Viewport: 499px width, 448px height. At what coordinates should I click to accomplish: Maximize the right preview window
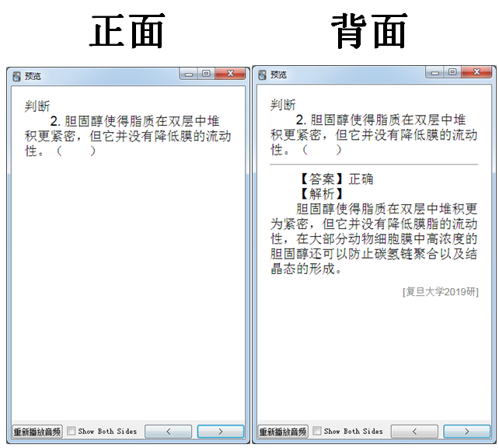pyautogui.click(x=452, y=72)
